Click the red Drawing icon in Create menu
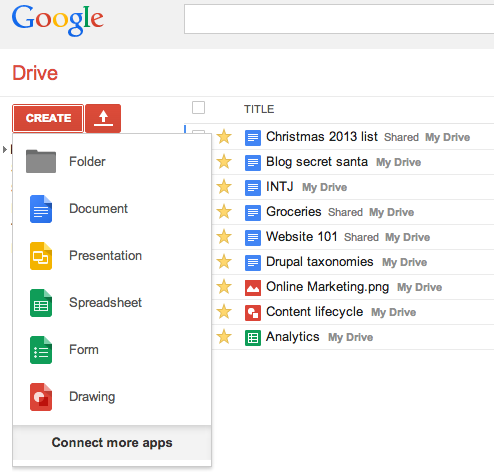494x473 pixels. [41, 397]
